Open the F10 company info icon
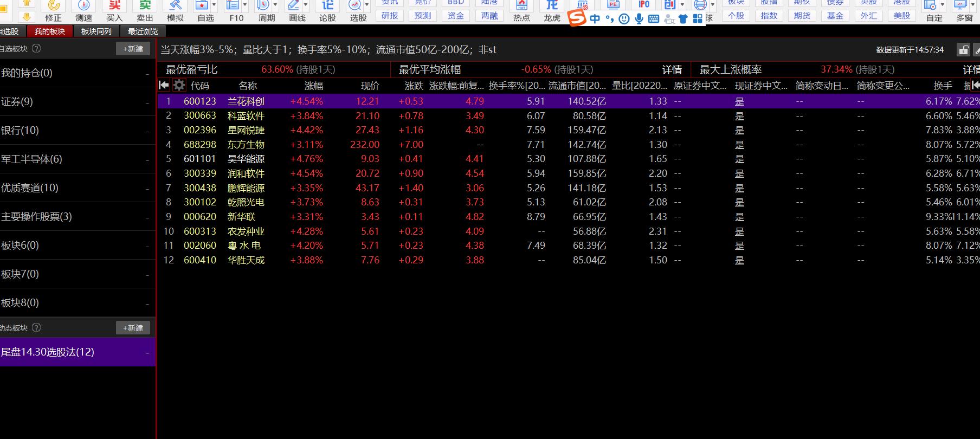 point(233,7)
